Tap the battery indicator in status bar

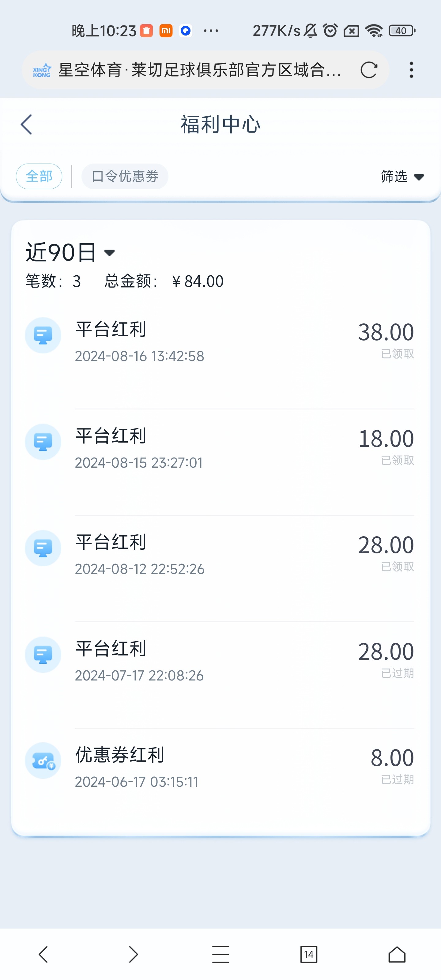point(401,30)
